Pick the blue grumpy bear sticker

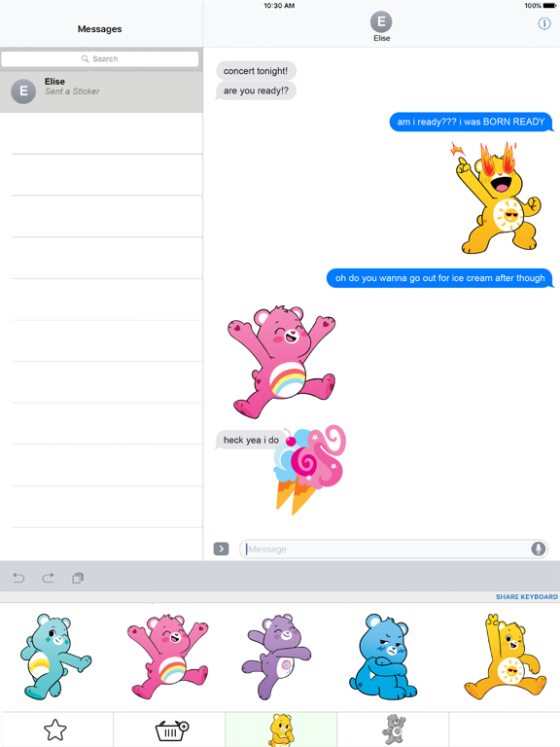tap(384, 657)
